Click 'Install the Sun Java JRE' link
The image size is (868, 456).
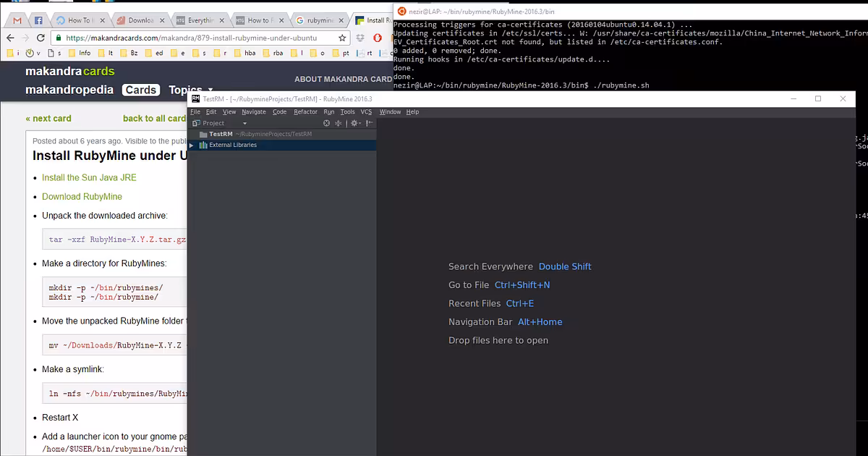point(89,177)
